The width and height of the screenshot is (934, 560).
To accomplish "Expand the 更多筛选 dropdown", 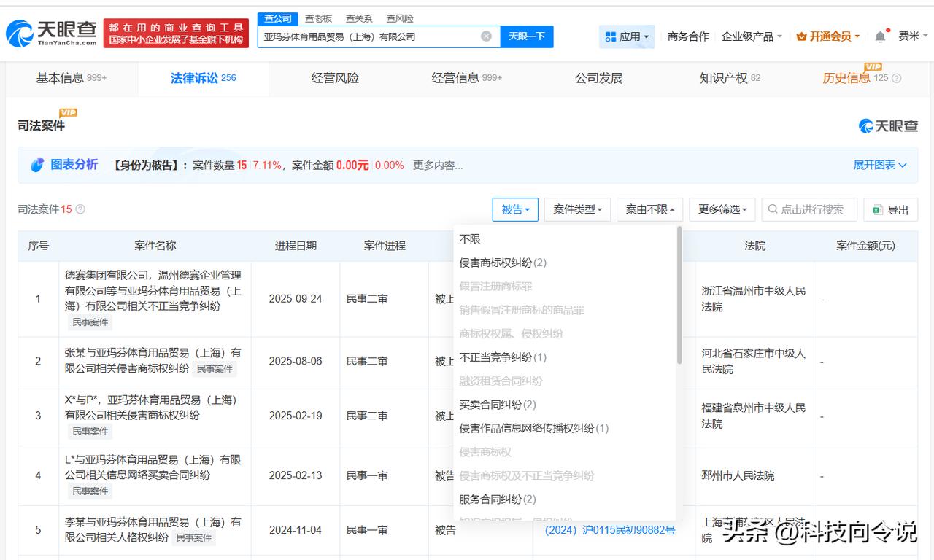I will coord(722,209).
